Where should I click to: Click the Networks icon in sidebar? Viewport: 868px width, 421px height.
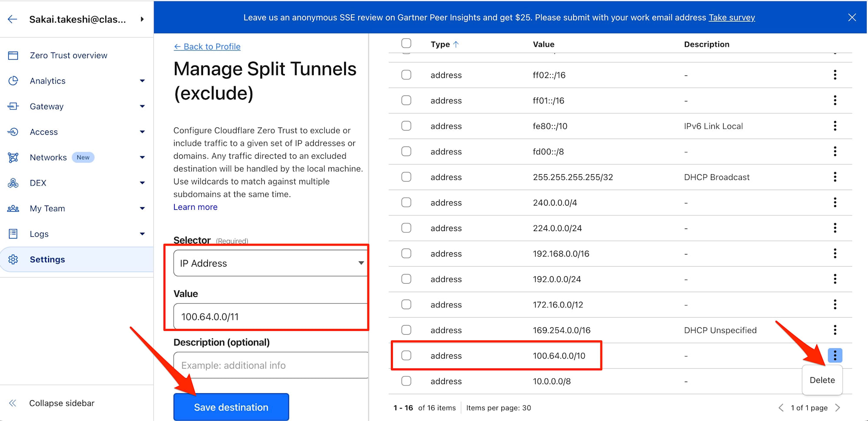[13, 157]
